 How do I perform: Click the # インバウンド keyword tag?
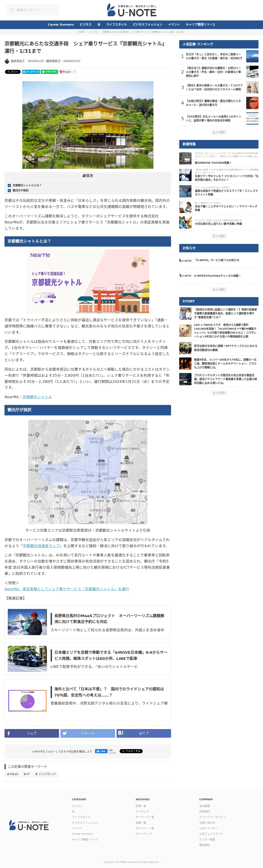(45, 774)
